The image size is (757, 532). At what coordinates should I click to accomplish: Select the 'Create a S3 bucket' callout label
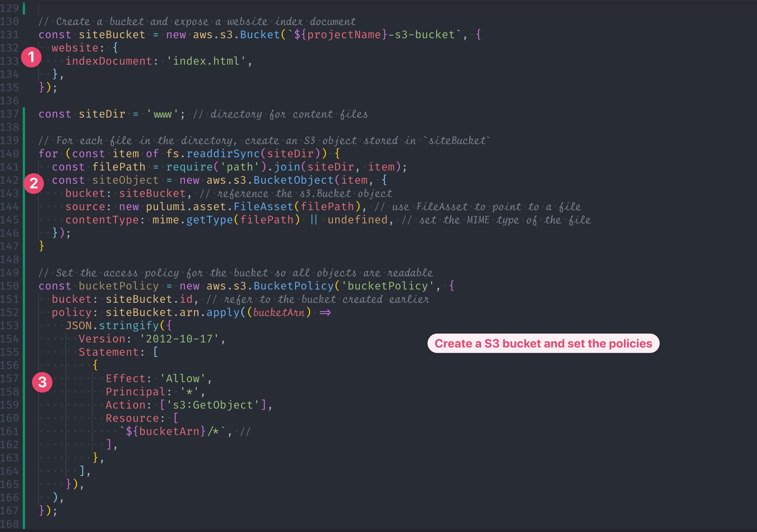tap(544, 343)
